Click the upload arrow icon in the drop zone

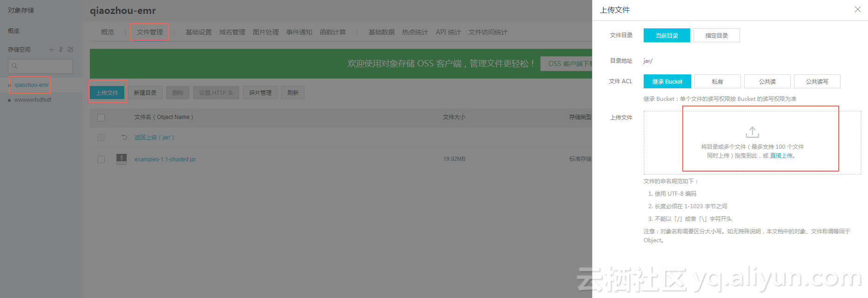pos(753,132)
